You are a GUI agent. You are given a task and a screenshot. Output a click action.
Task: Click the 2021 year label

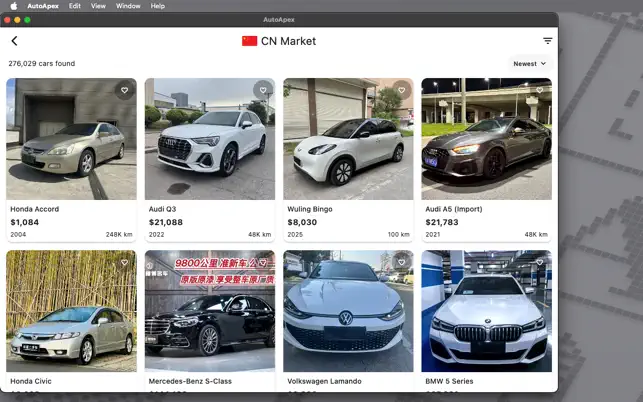[x=433, y=235]
